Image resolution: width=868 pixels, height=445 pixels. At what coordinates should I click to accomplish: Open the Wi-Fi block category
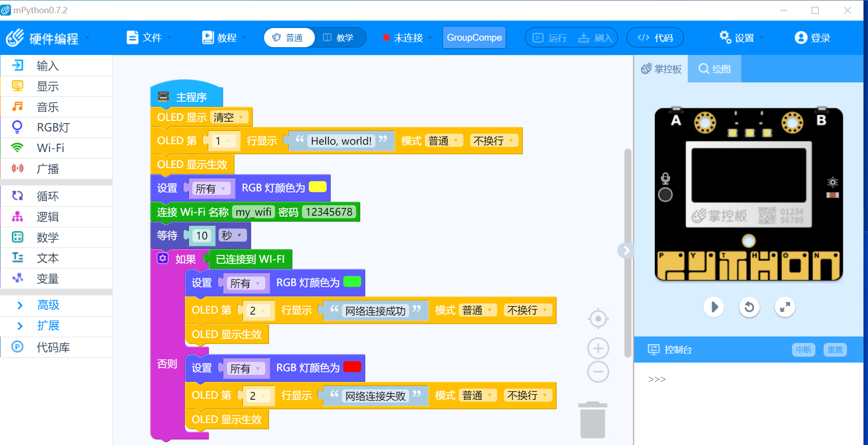tap(56, 148)
